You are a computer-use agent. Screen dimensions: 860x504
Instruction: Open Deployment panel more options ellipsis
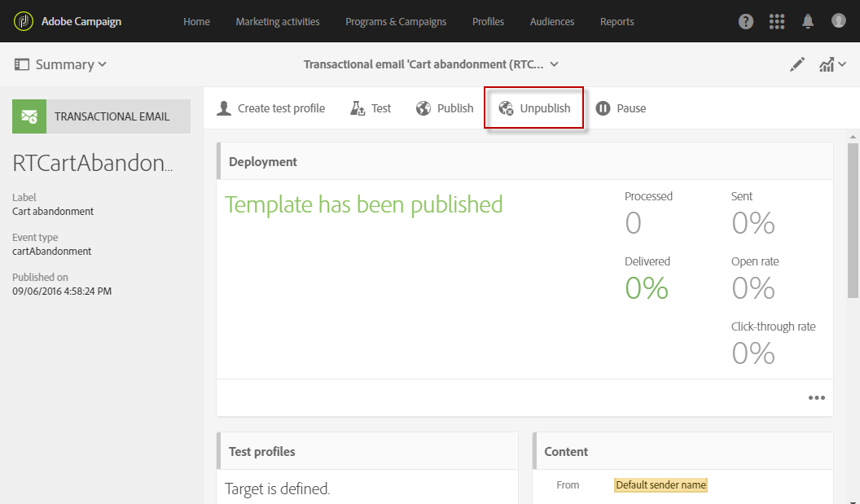(816, 398)
